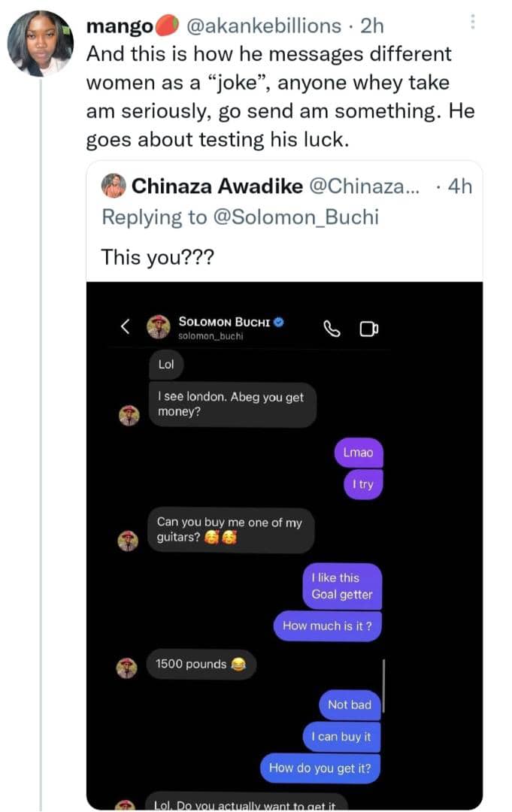Tap mango's profile avatar picture
Image resolution: width=512 pixels, height=812 pixels.
pyautogui.click(x=40, y=43)
